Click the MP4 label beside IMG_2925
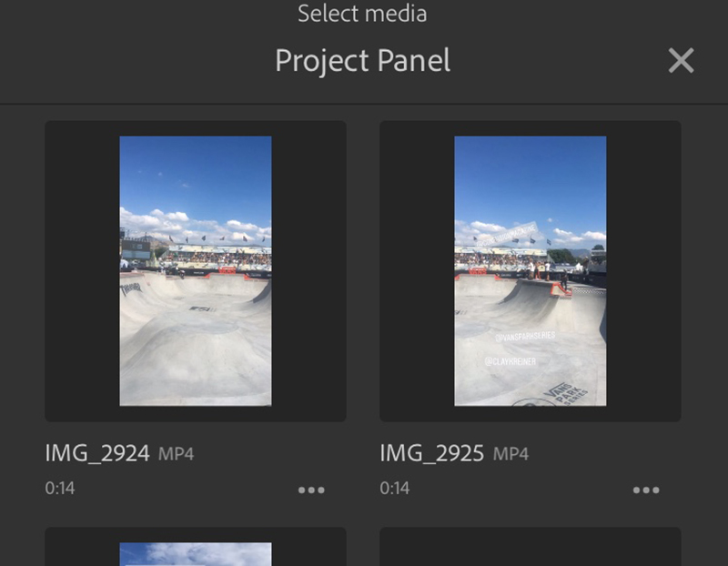Image resolution: width=728 pixels, height=566 pixels. pos(511,453)
